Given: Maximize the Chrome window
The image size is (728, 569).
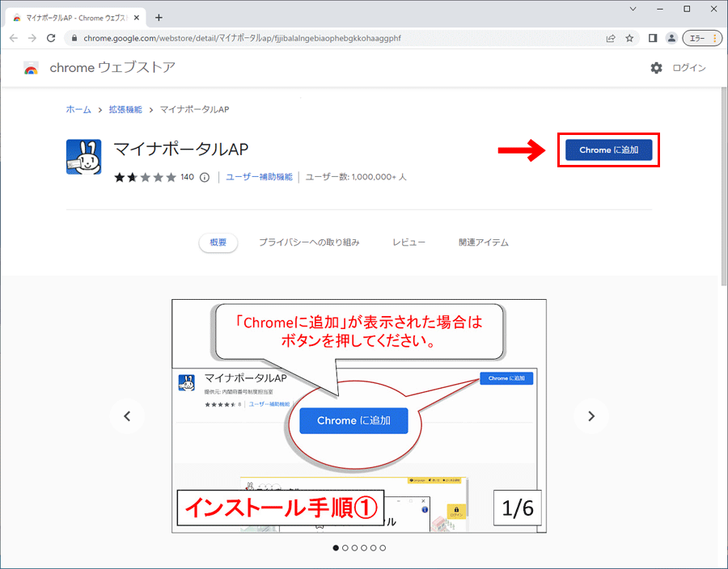Looking at the screenshot, I should pyautogui.click(x=687, y=9).
